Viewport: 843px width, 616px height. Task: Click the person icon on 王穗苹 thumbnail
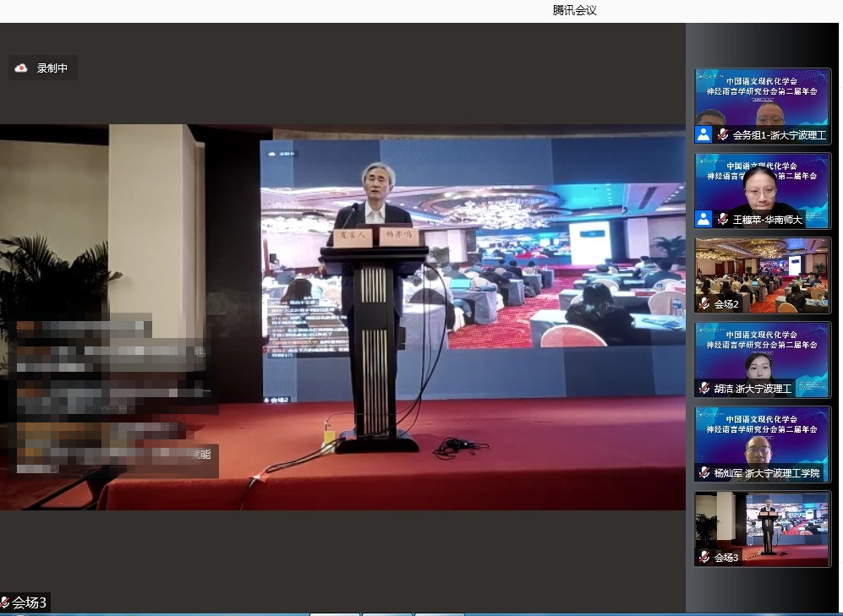click(703, 219)
